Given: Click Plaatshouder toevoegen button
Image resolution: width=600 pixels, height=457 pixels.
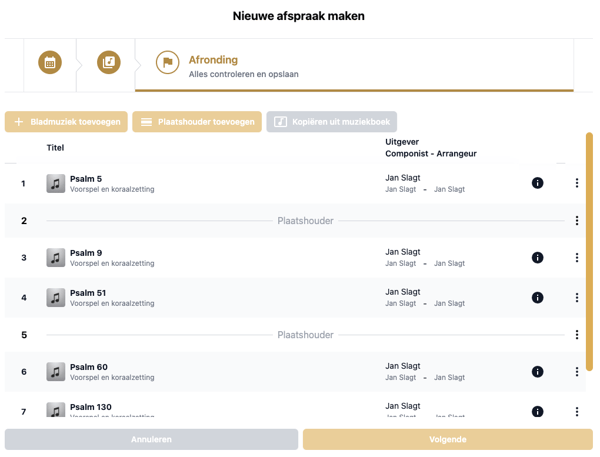Looking at the screenshot, I should [197, 122].
